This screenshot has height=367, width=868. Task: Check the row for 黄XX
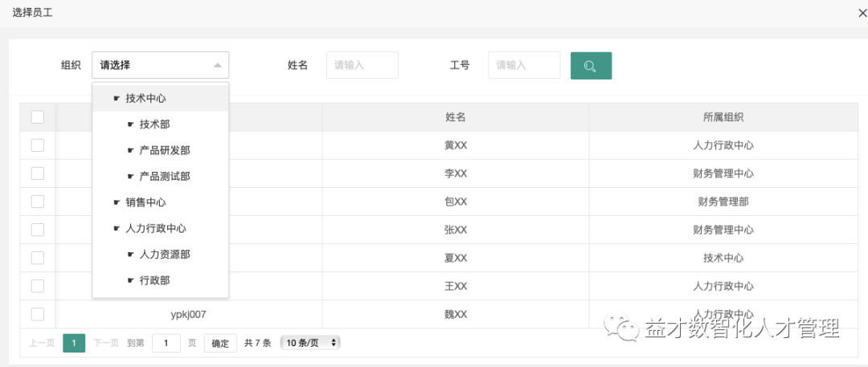coord(38,145)
